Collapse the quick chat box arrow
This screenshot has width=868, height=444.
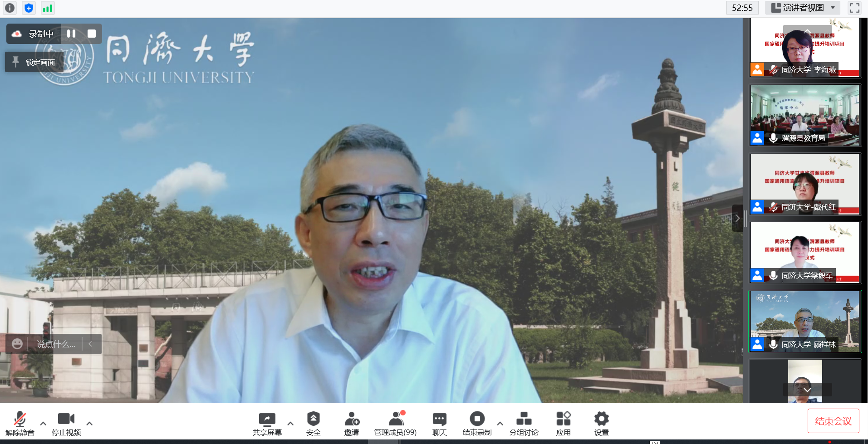point(90,344)
